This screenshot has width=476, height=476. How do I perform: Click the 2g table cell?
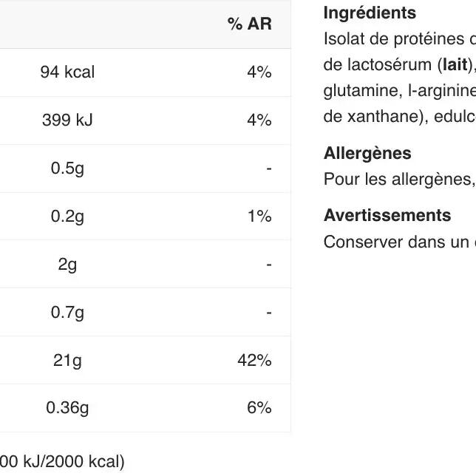pos(67,265)
